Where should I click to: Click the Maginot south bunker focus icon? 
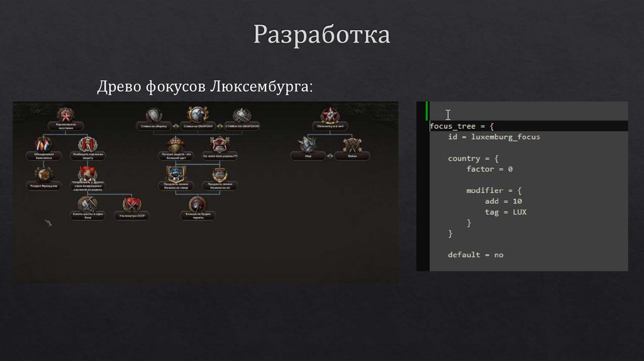[219, 174]
